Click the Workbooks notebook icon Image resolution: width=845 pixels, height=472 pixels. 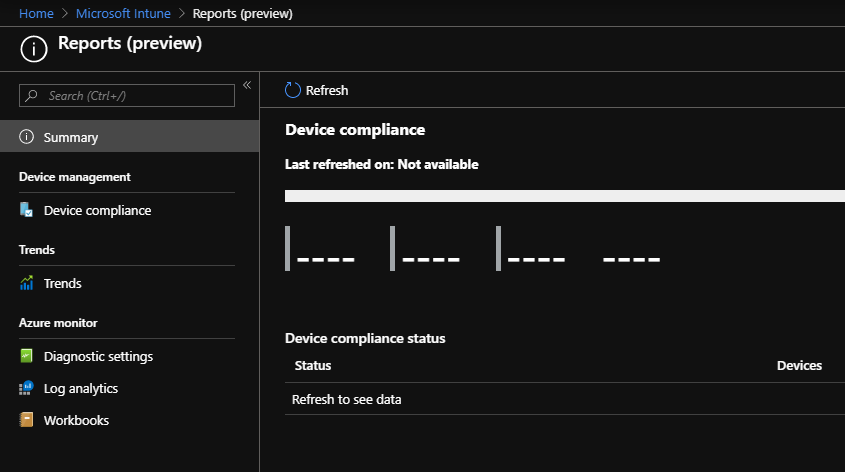pos(27,420)
